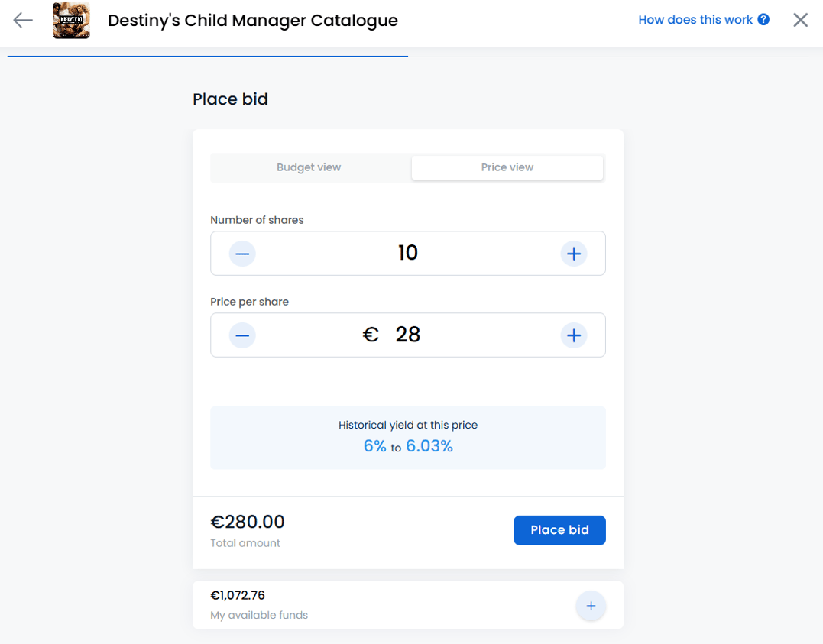This screenshot has height=644, width=823.
Task: Increase number of shares with plus
Action: coord(574,254)
